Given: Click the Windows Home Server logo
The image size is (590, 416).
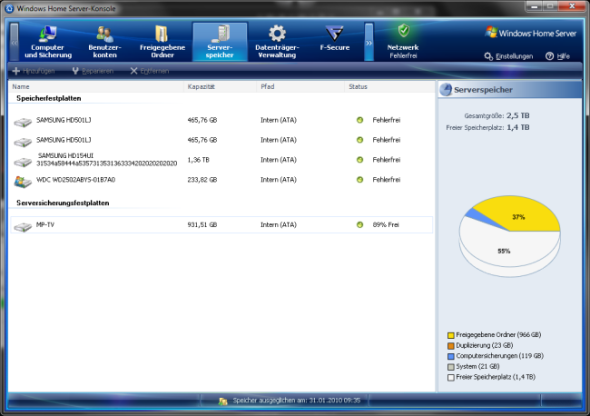Looking at the screenshot, I should pyautogui.click(x=531, y=33).
